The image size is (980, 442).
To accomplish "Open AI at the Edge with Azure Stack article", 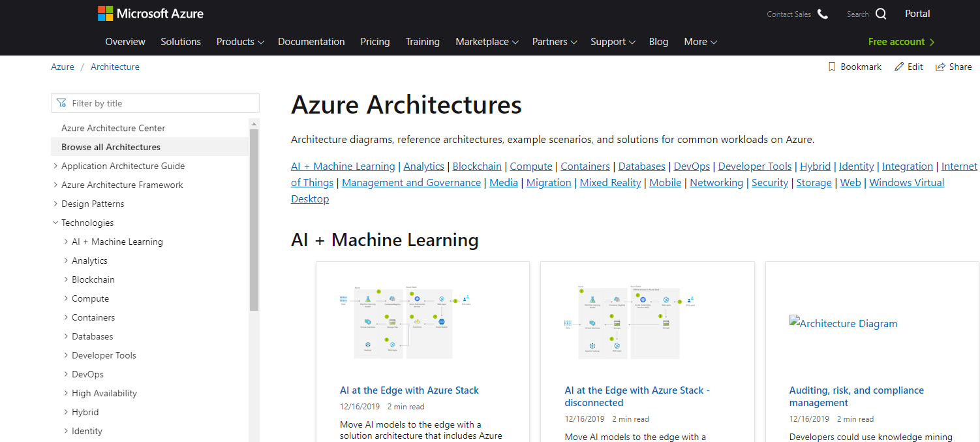I will point(409,390).
